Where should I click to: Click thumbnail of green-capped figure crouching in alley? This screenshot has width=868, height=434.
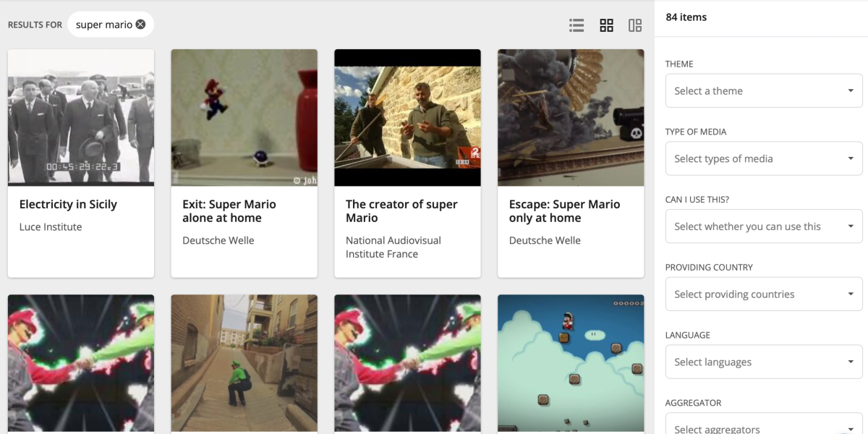(x=244, y=363)
